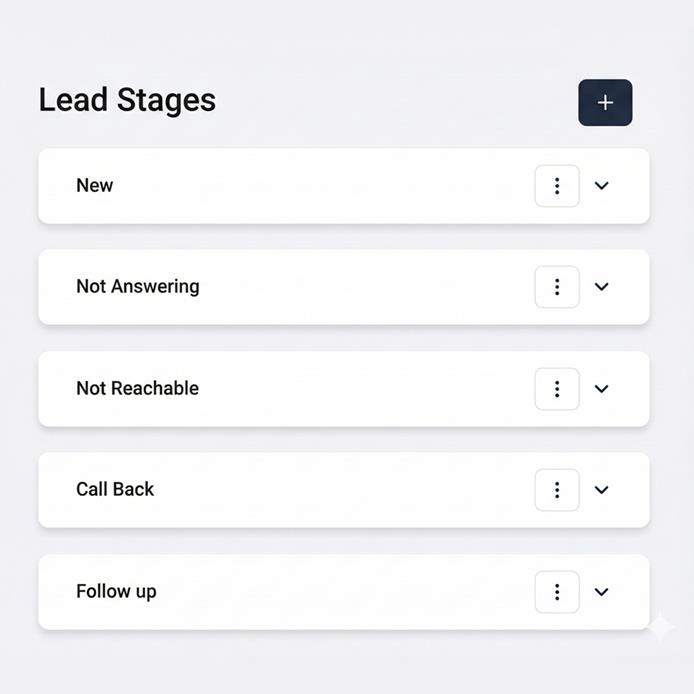Select the New stage label

tap(95, 185)
